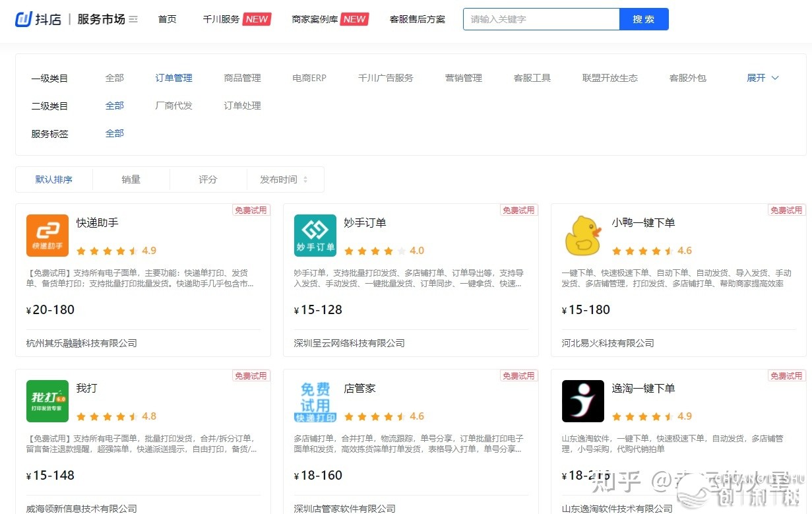The width and height of the screenshot is (812, 514).
Task: Click the 快递助手 star rating 4.9
Action: (x=116, y=251)
